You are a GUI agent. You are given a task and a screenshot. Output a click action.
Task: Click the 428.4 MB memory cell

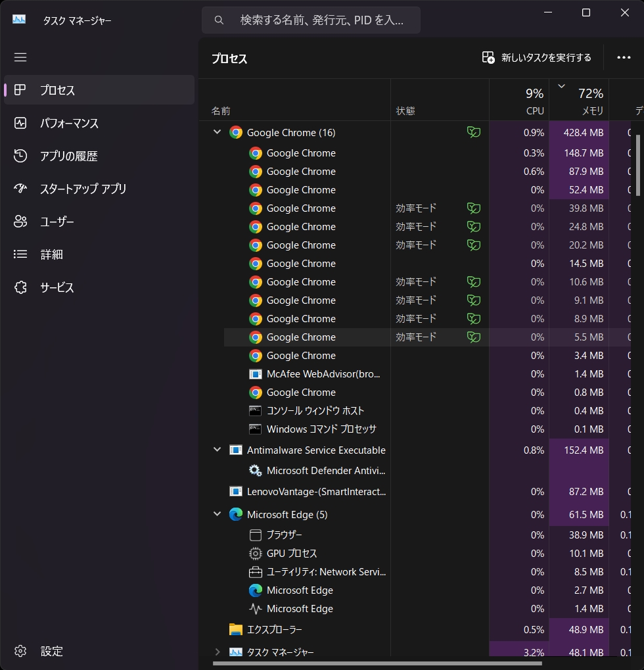click(x=579, y=132)
